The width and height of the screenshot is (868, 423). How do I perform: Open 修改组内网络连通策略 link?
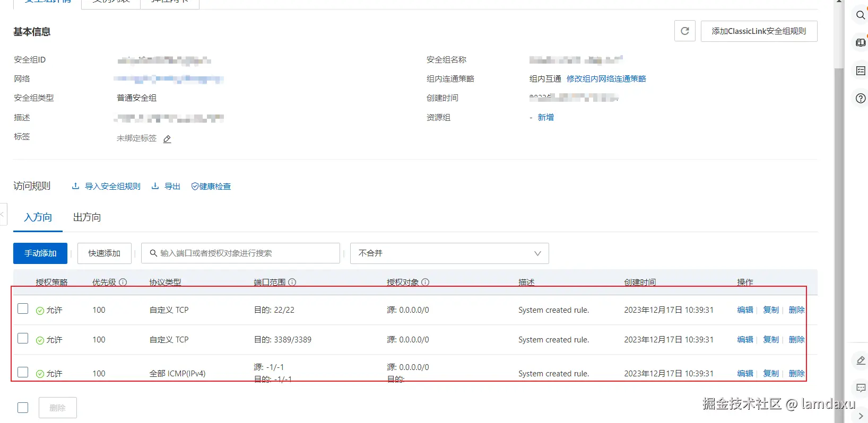(x=606, y=78)
